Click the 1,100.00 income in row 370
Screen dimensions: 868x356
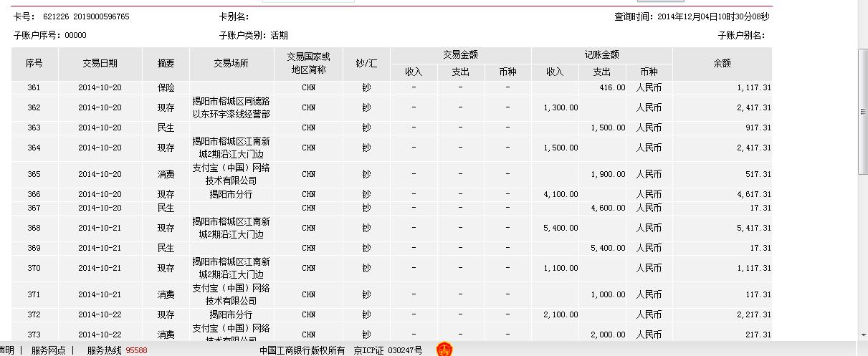[x=561, y=268]
